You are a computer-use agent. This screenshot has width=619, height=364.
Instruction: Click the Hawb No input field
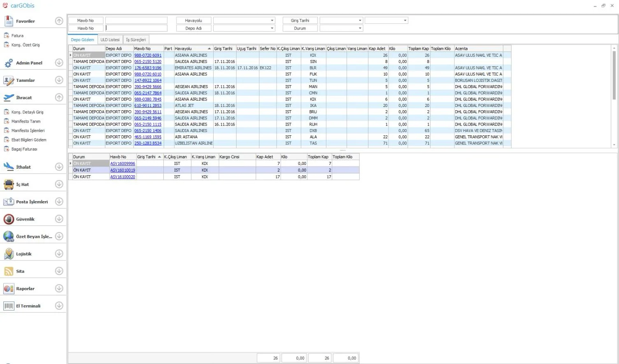tap(136, 28)
